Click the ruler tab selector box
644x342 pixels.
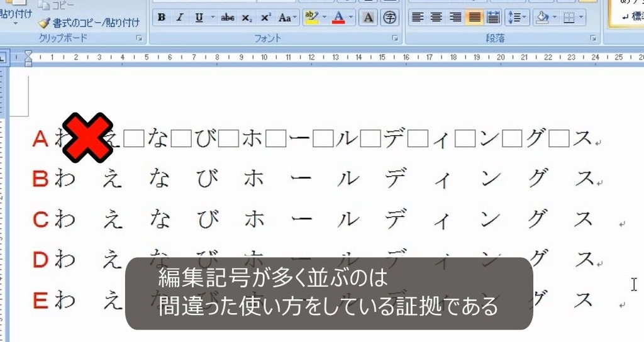pyautogui.click(x=3, y=57)
